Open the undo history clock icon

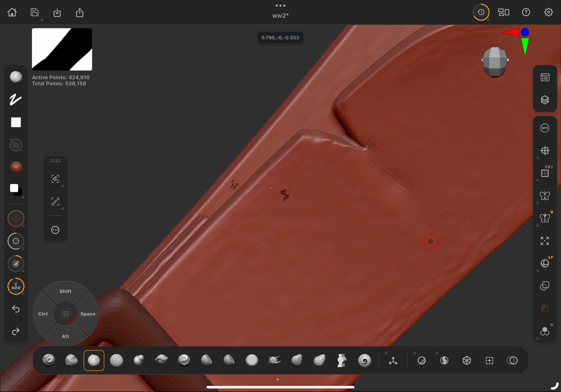pyautogui.click(x=481, y=12)
